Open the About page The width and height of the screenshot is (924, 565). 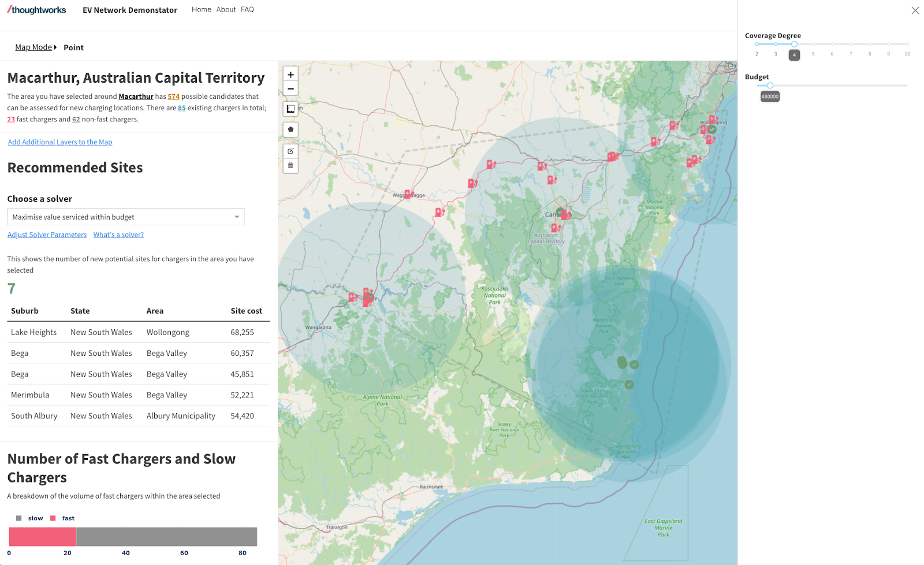click(226, 10)
